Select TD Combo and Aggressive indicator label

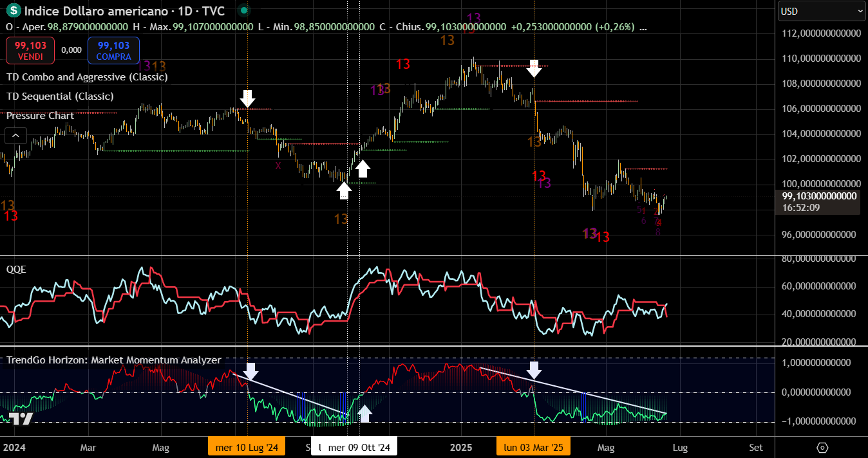(87, 77)
